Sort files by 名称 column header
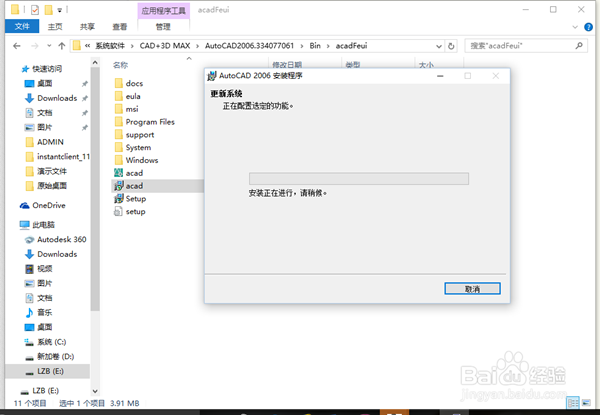Image resolution: width=600 pixels, height=415 pixels. coord(121,65)
